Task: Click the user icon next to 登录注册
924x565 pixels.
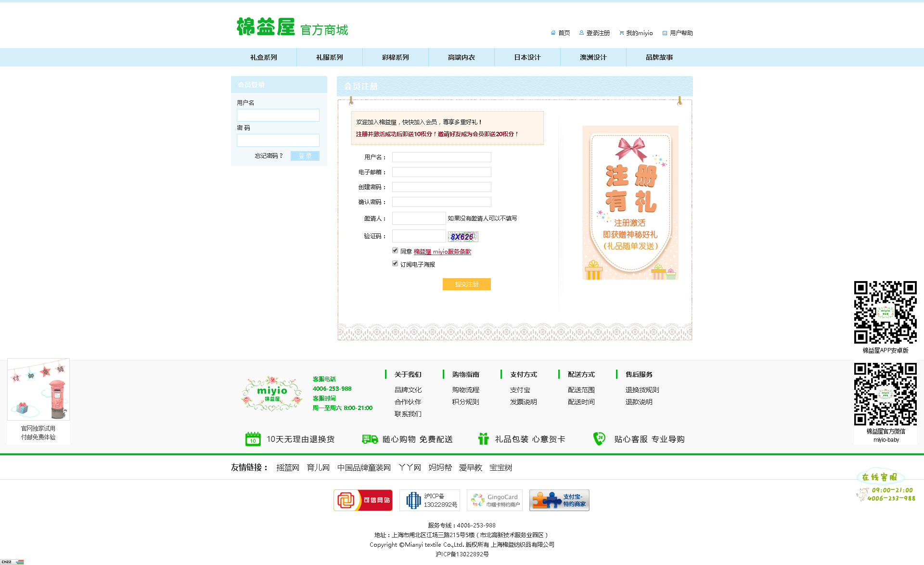Action: click(581, 33)
